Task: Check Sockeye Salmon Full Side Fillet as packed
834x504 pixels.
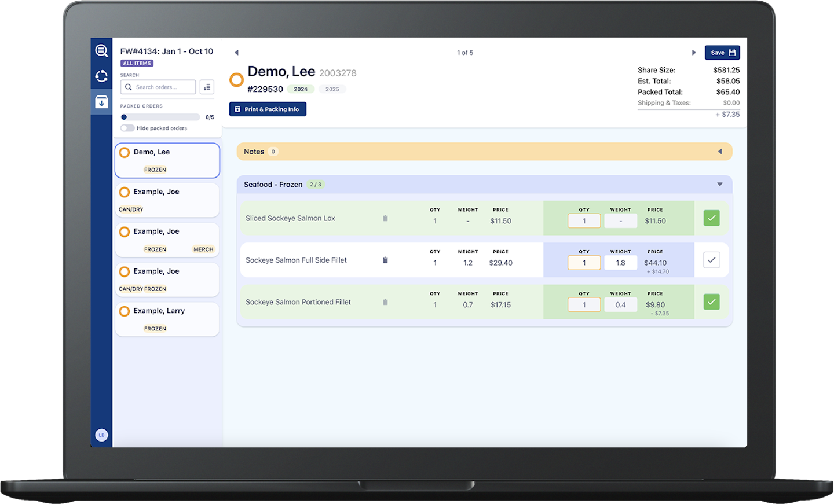Action: click(x=711, y=260)
